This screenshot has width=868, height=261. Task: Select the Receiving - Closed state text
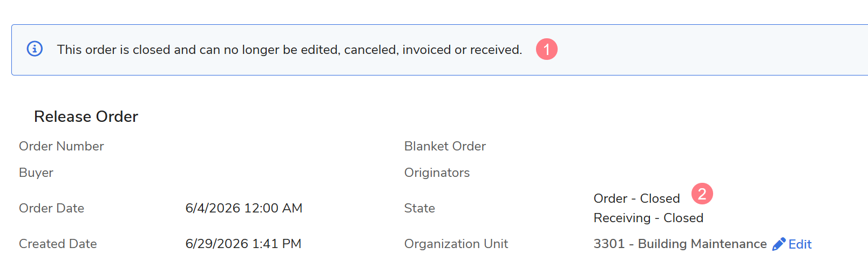pyautogui.click(x=649, y=218)
